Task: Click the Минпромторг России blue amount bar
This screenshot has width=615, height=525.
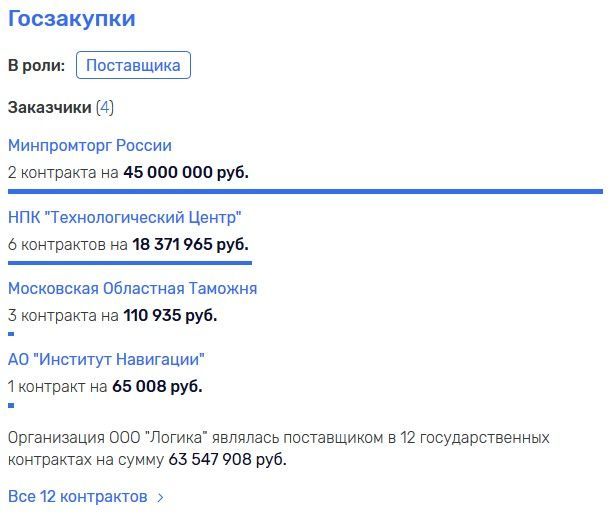Action: 305,191
